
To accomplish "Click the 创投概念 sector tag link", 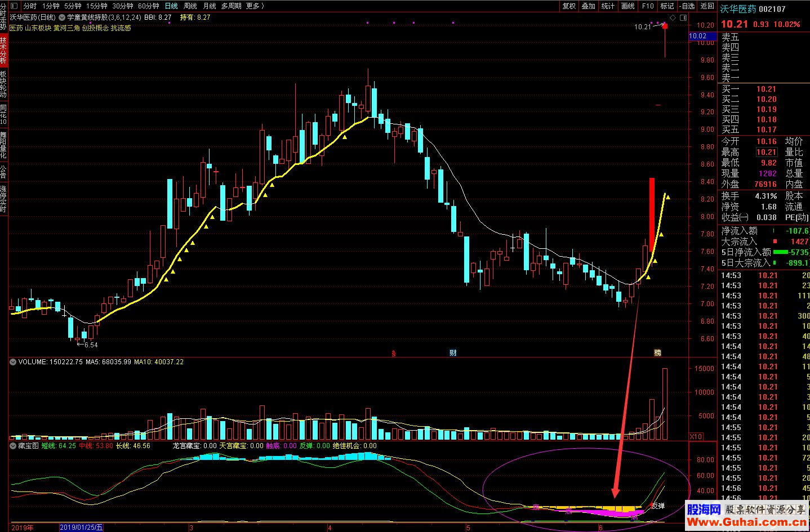I will (x=95, y=28).
